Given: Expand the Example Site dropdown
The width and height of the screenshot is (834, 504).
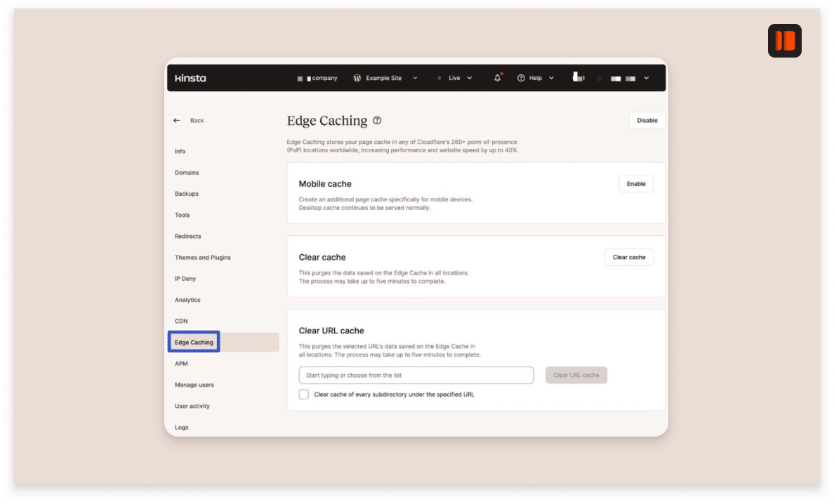Looking at the screenshot, I should tap(415, 78).
